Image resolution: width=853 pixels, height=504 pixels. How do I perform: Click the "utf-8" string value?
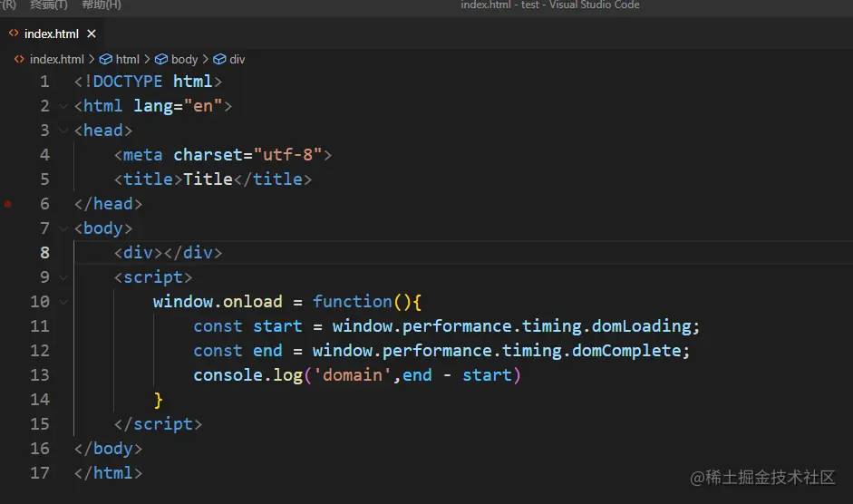[287, 155]
